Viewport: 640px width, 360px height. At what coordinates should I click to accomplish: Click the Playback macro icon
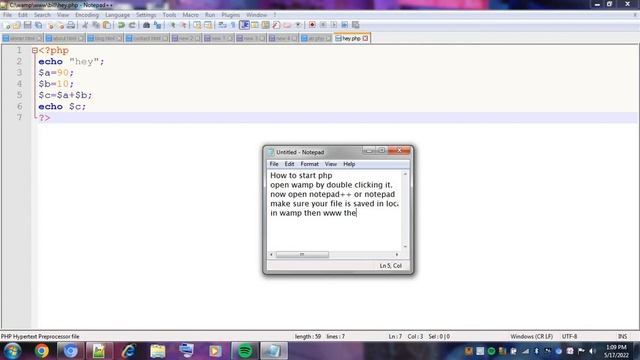point(334,25)
